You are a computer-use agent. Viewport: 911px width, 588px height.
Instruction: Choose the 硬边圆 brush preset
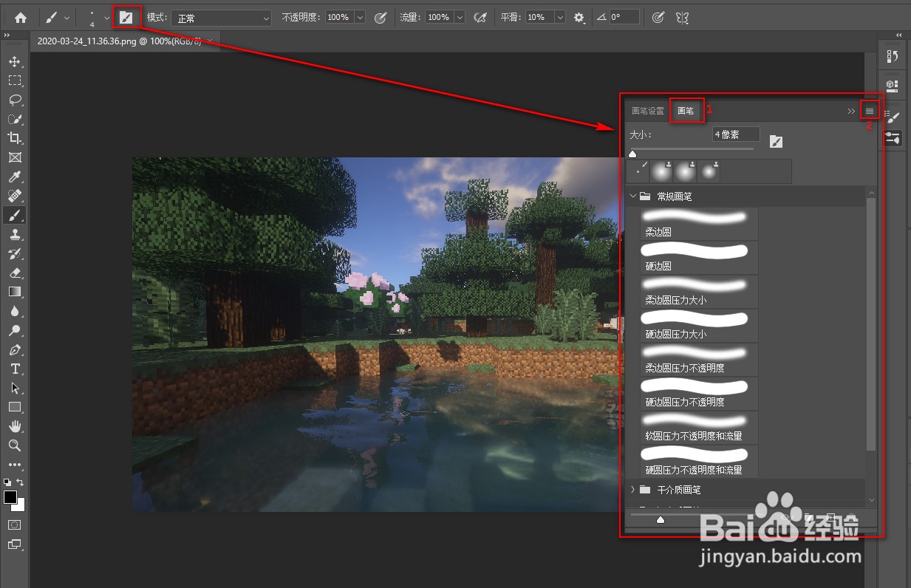pos(699,257)
